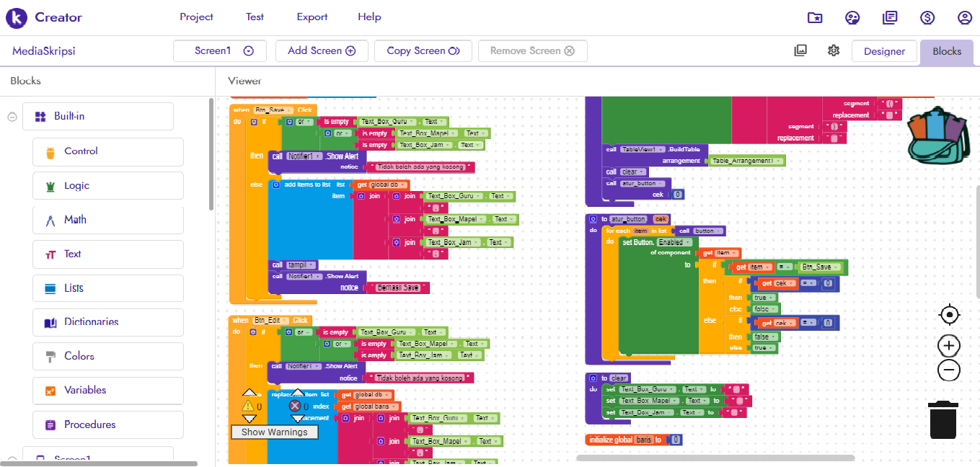The image size is (980, 467).
Task: Open the Help menu
Action: click(369, 17)
